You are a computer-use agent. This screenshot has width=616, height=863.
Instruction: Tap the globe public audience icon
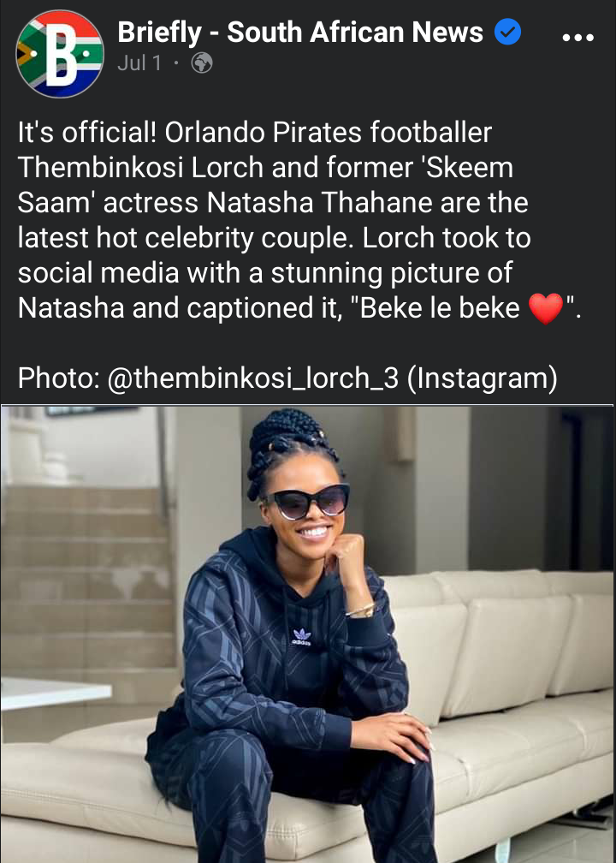(202, 63)
